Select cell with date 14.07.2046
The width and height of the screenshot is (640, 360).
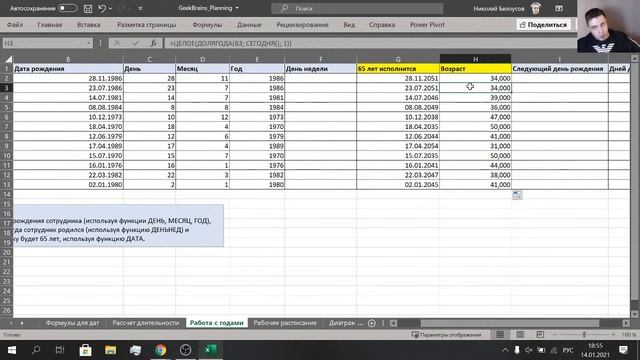[x=398, y=98]
